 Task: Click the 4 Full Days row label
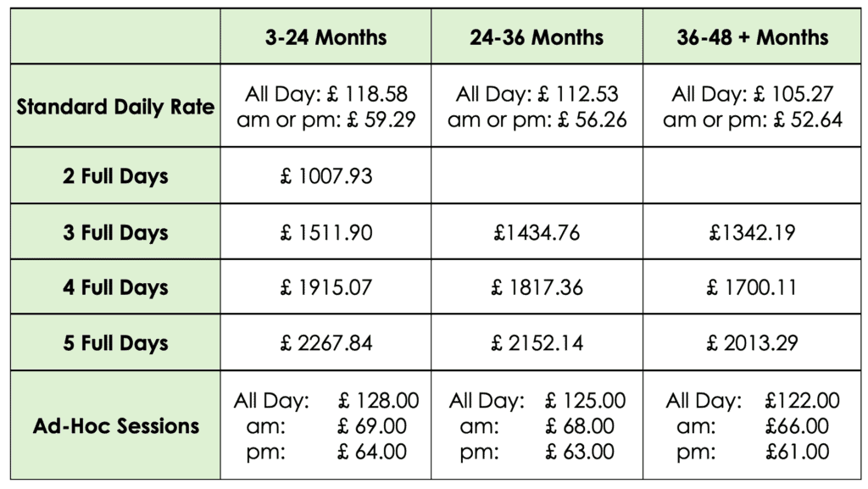[115, 287]
